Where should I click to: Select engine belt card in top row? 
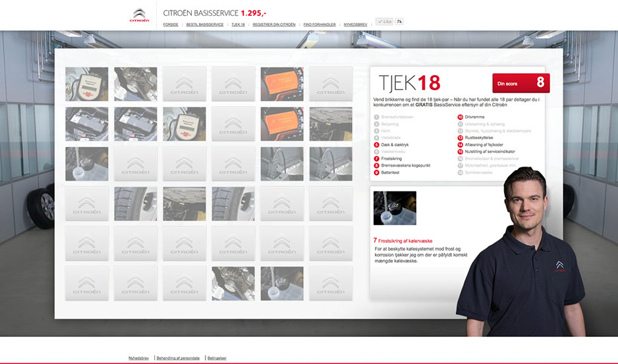(136, 84)
